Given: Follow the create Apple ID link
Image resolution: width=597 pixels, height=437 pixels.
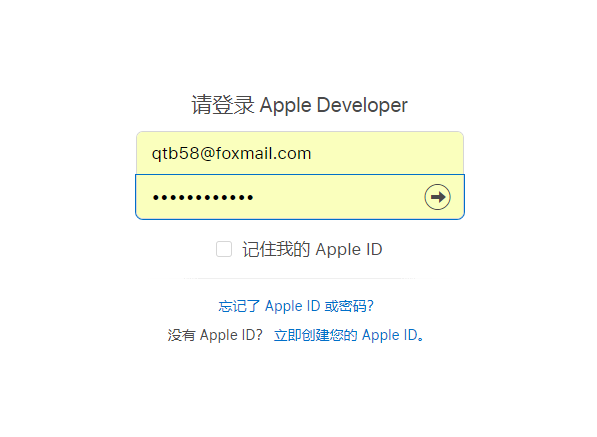Looking at the screenshot, I should pos(349,335).
